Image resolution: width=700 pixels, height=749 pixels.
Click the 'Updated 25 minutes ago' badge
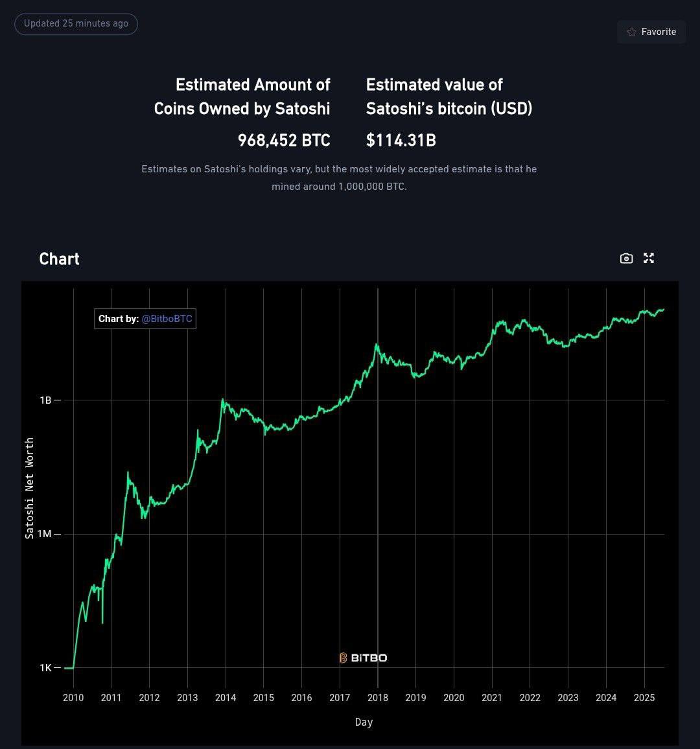click(76, 24)
